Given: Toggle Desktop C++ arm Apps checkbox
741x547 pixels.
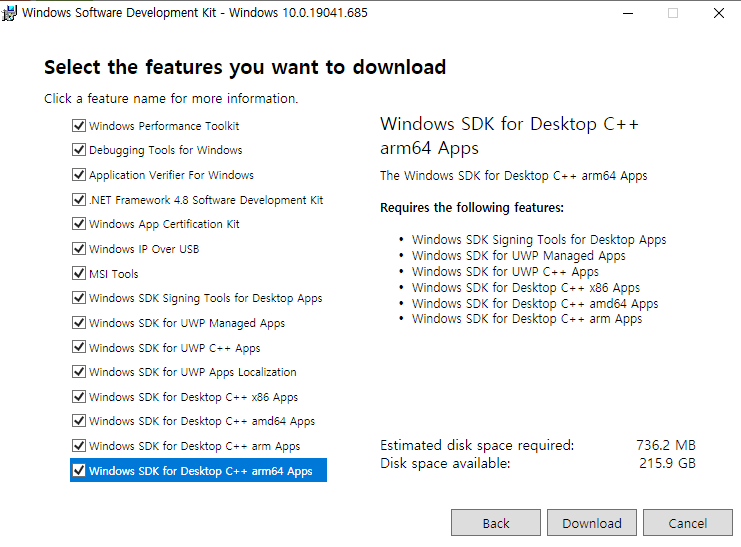Looking at the screenshot, I should click(x=79, y=446).
